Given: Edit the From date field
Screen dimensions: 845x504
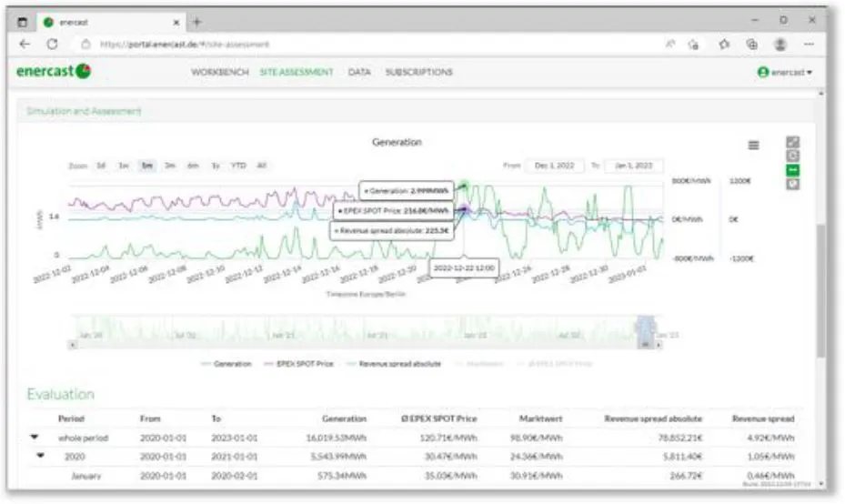Looking at the screenshot, I should (x=555, y=166).
